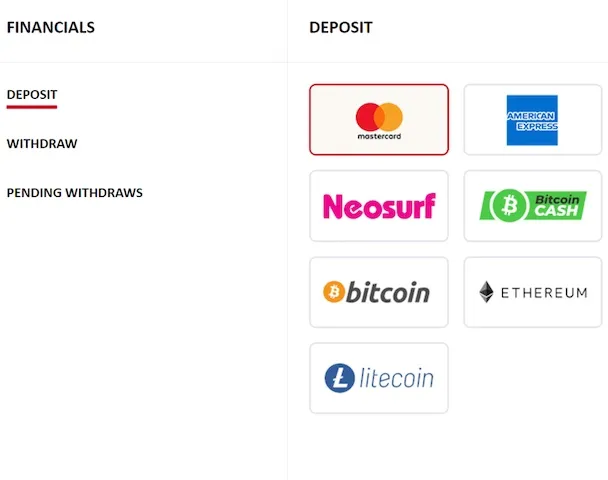Click the orange Bitcoin coin icon

click(334, 292)
